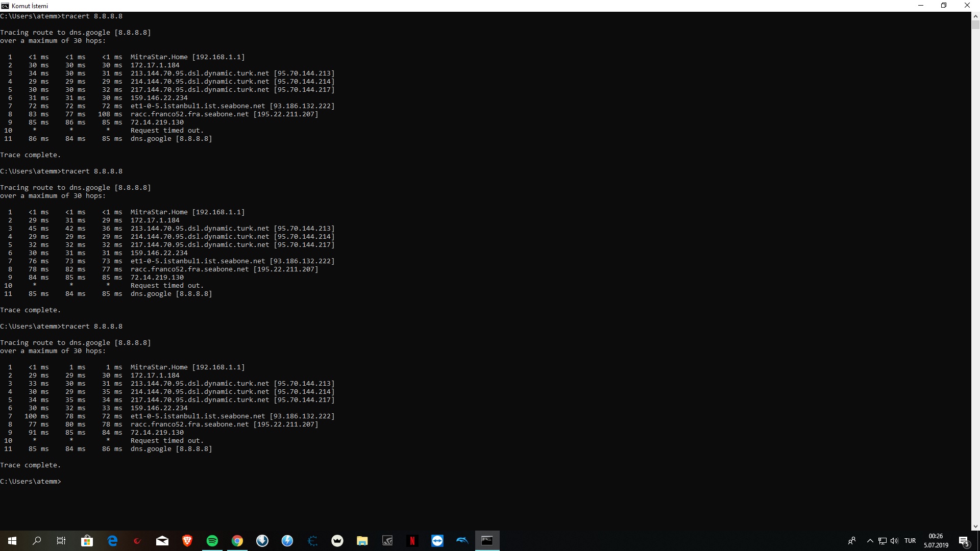The width and height of the screenshot is (980, 551).
Task: Launch Brave browser from the taskbar
Action: 187,541
